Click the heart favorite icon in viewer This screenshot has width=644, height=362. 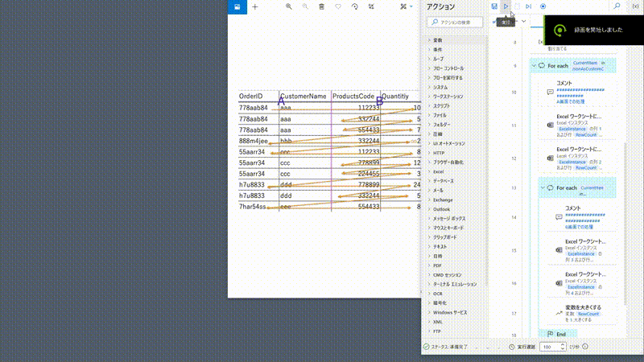coord(338,6)
